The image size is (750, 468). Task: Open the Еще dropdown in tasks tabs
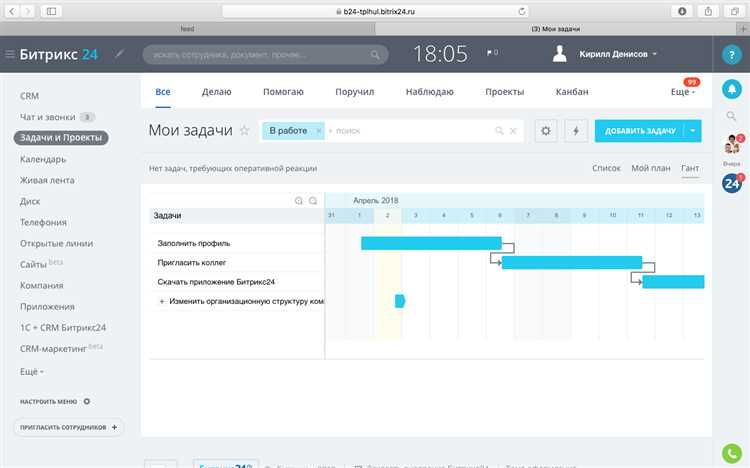click(x=683, y=92)
